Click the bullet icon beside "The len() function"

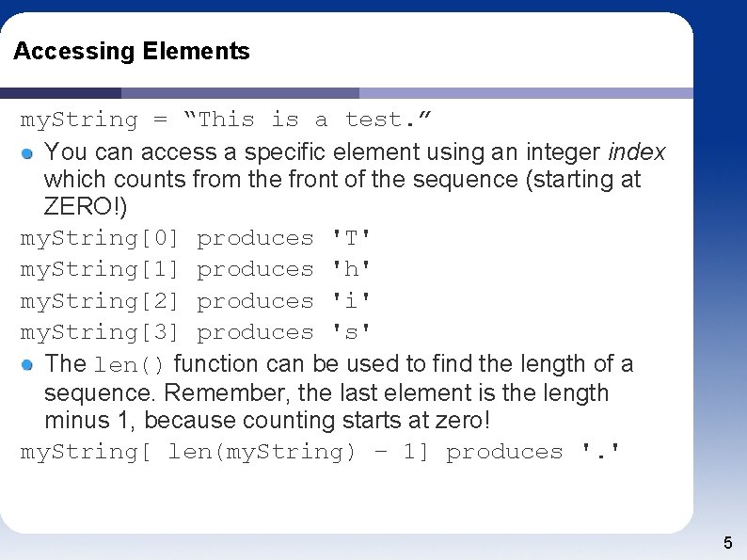(29, 364)
